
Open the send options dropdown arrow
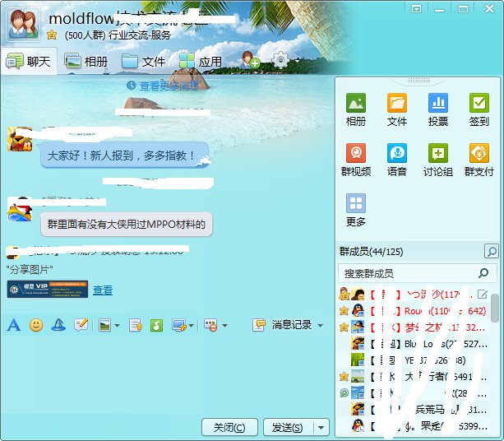click(x=321, y=428)
